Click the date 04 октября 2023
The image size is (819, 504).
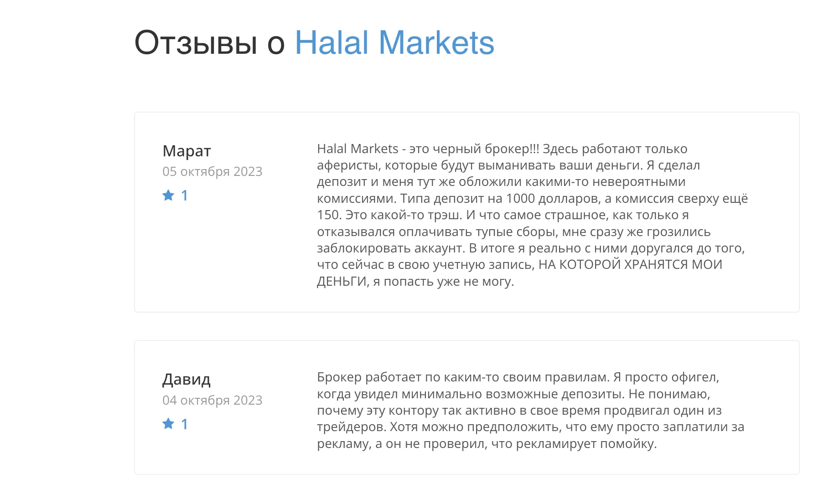coord(213,400)
